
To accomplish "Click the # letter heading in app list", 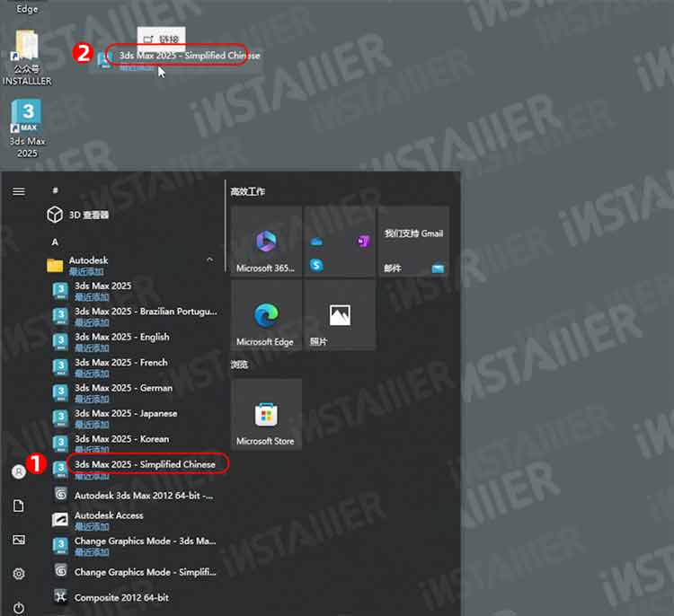I will click(x=55, y=190).
